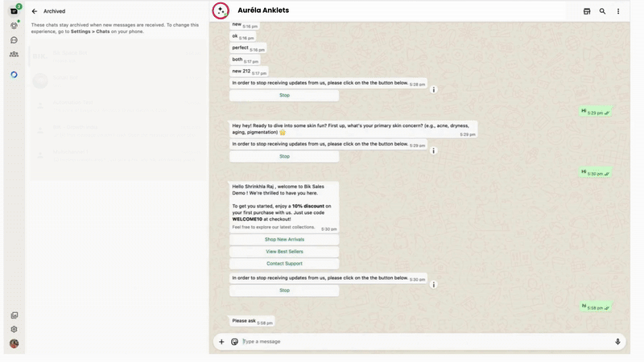Open the Channels icon in the sidebar

point(14,40)
